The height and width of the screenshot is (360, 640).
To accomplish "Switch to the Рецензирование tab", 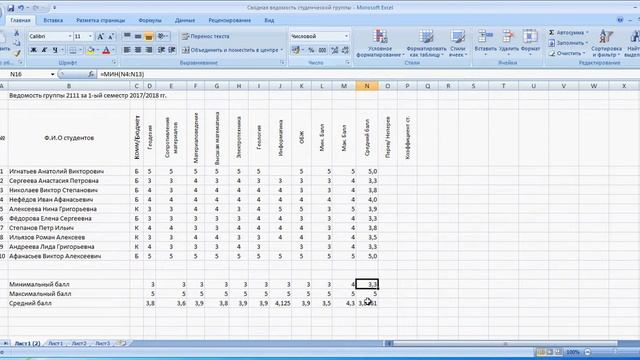I will coord(229,20).
